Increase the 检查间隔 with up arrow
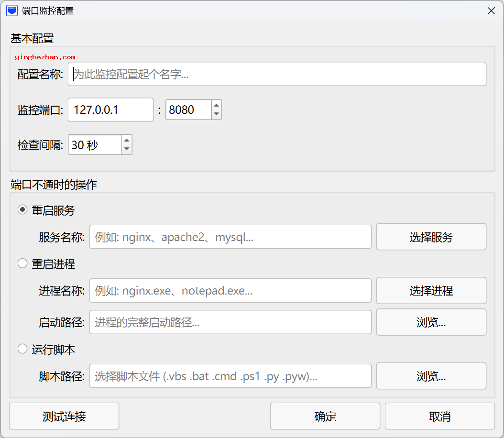The width and height of the screenshot is (504, 438). tap(127, 140)
